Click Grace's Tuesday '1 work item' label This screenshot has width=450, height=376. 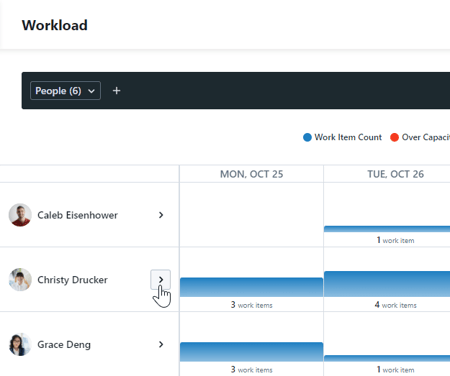[x=396, y=369]
